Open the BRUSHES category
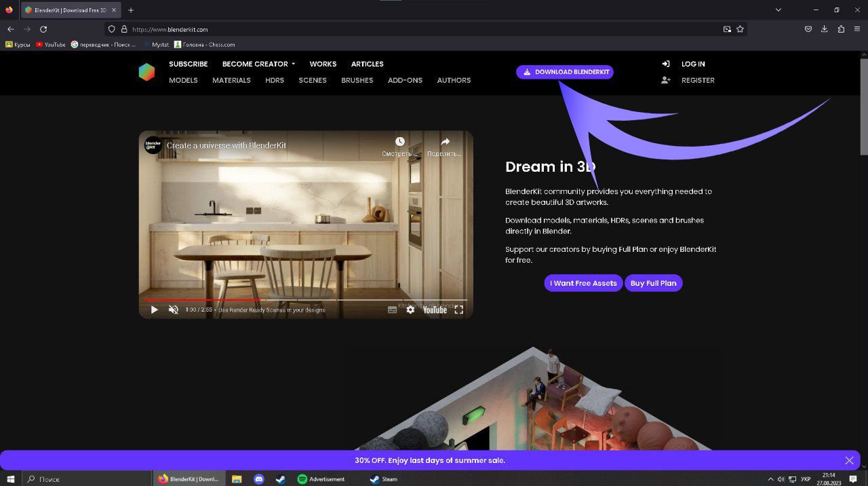Image resolution: width=868 pixels, height=486 pixels. pyautogui.click(x=357, y=80)
